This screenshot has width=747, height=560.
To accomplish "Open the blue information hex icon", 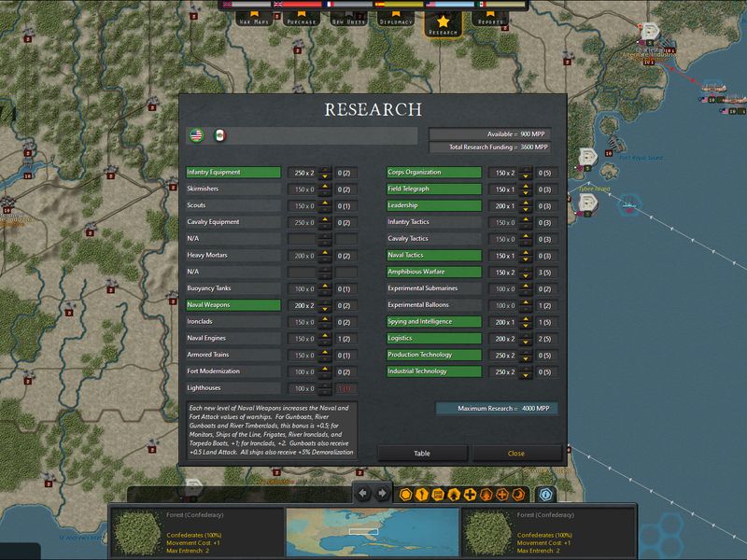I will click(x=546, y=495).
